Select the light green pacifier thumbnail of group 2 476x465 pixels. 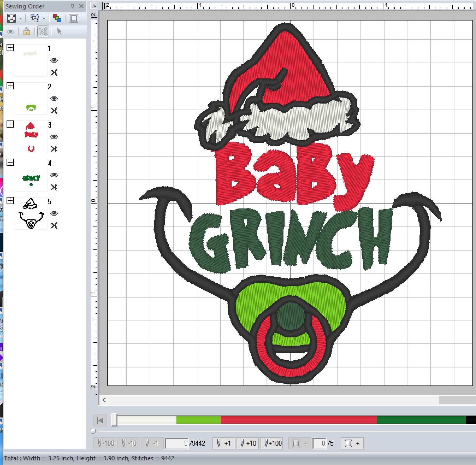coord(31,99)
